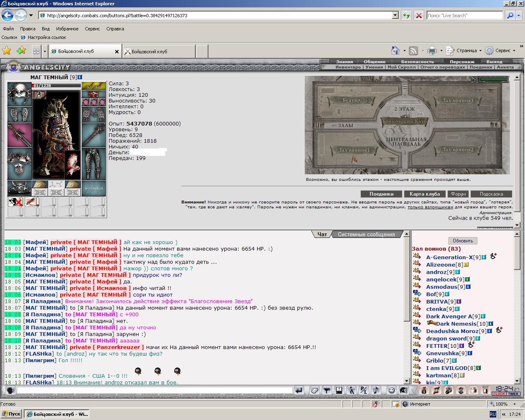Viewport: 525px width, 420px height.
Task: Click the chat panel vertical scrollbar track
Action: [406, 308]
